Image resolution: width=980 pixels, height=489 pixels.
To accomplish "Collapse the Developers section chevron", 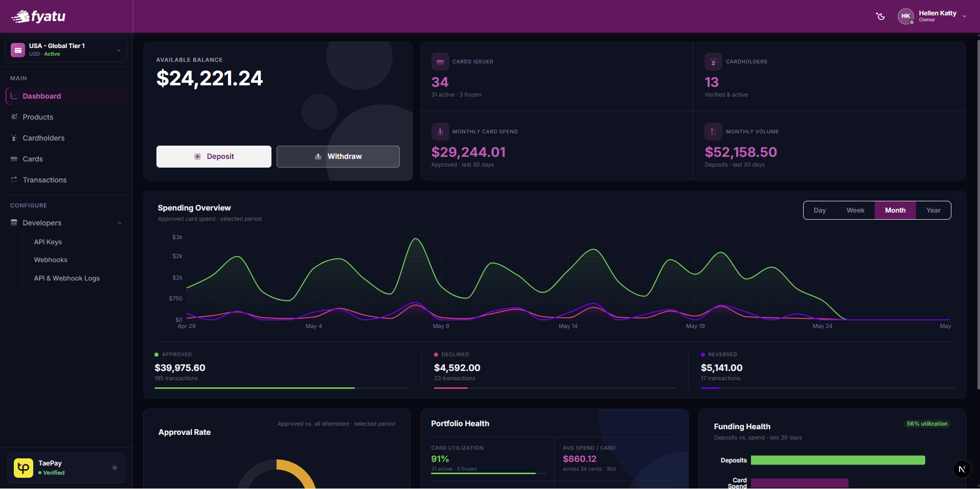I will pyautogui.click(x=120, y=223).
